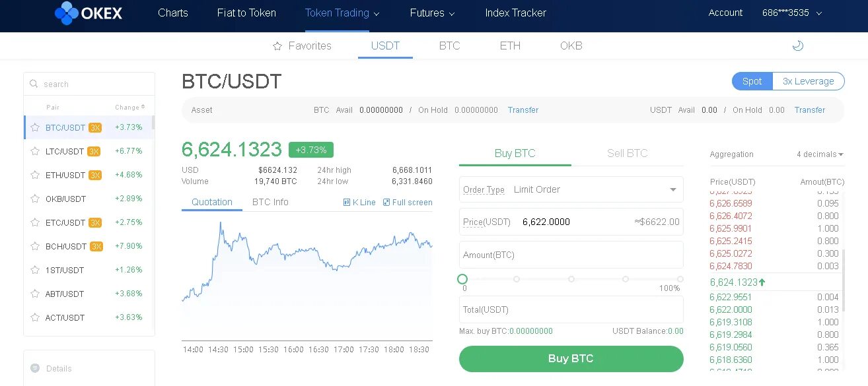Switch to the Sell BTC tab
Viewport: 868px width, 386px height.
(x=627, y=153)
